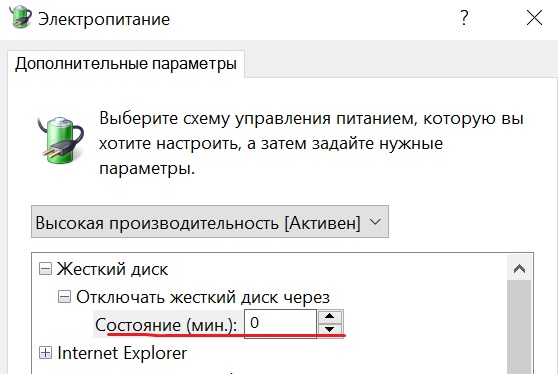The width and height of the screenshot is (558, 374).
Task: Click the Состояние (мин.) label
Action: pyautogui.click(x=166, y=325)
